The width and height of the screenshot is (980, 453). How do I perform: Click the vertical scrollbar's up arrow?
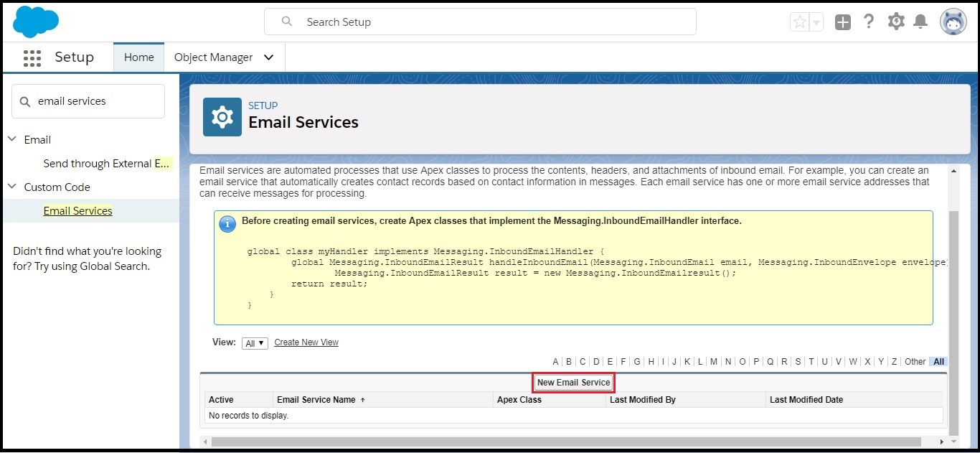click(x=953, y=170)
